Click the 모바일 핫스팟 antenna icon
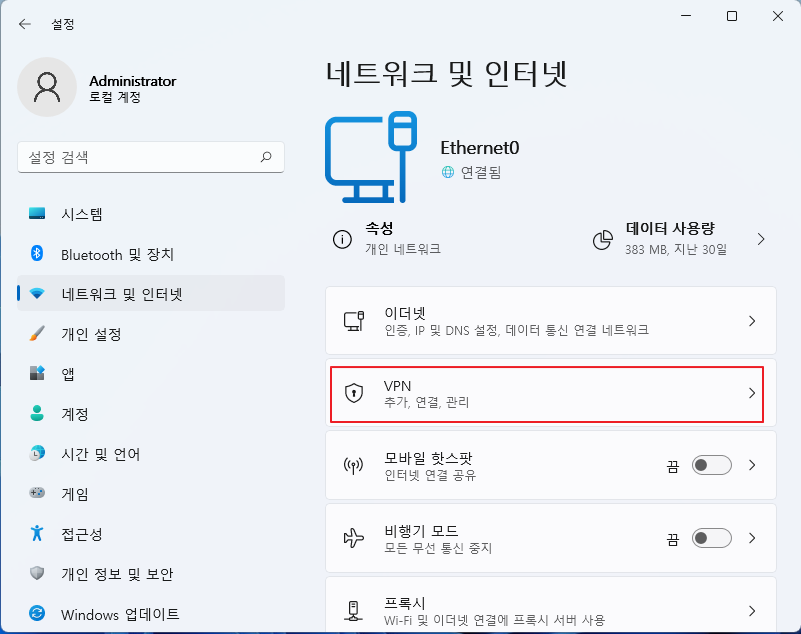This screenshot has height=634, width=801. [x=354, y=465]
